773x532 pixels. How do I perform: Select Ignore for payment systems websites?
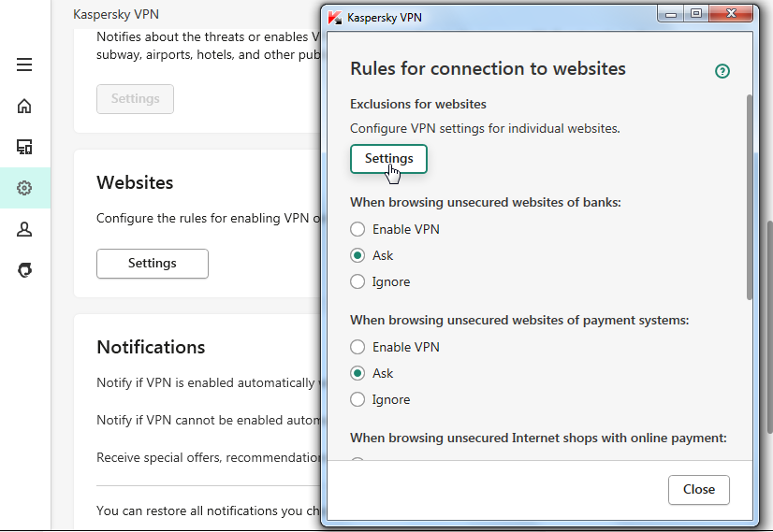[x=357, y=399]
